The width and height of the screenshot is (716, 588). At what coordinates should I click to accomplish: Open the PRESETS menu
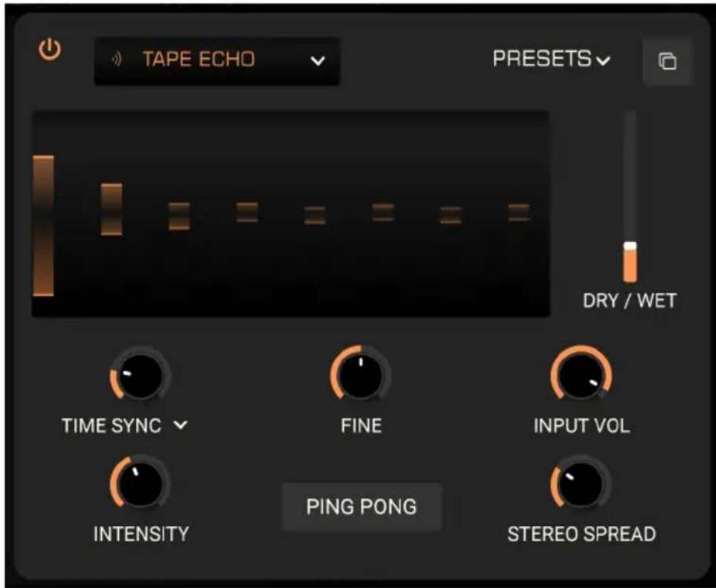click(x=551, y=59)
